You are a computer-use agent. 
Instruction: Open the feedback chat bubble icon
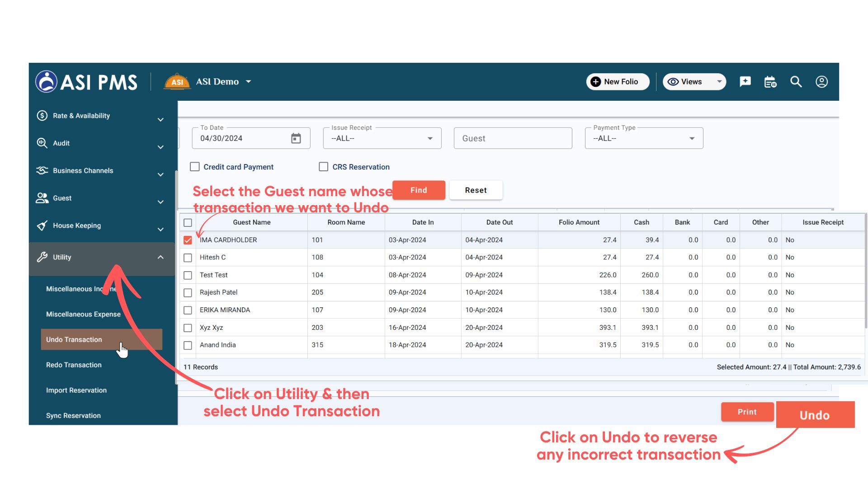745,82
